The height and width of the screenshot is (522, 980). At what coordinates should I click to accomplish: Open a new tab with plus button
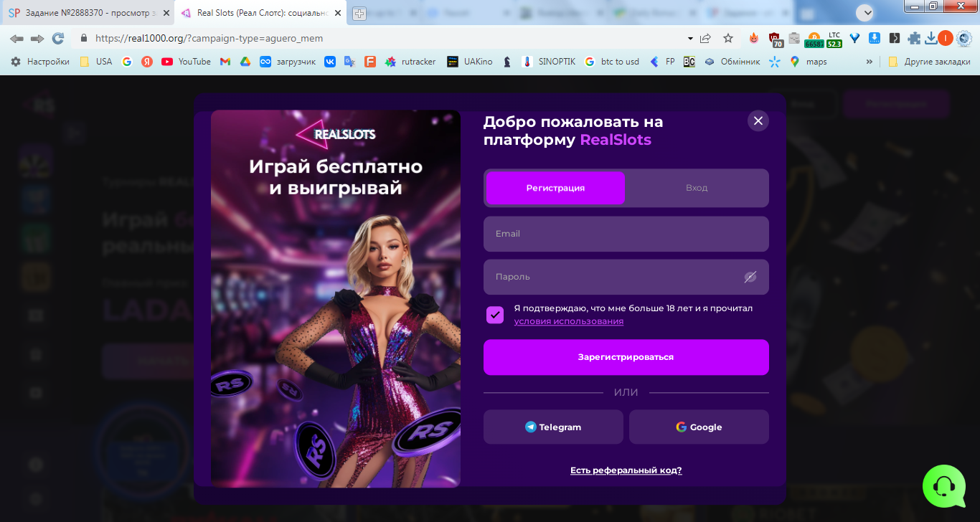point(359,13)
